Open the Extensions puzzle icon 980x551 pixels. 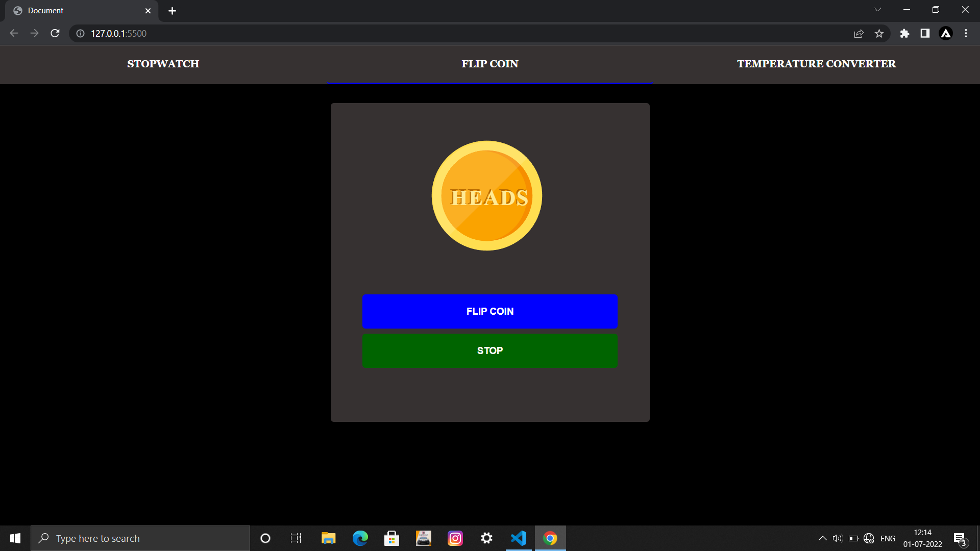[904, 33]
